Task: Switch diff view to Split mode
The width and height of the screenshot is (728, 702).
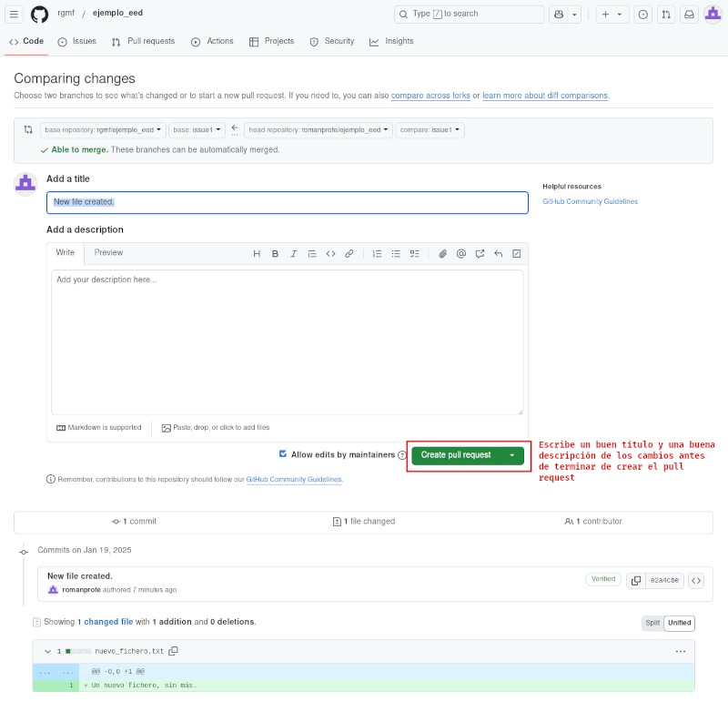Action: click(x=652, y=623)
